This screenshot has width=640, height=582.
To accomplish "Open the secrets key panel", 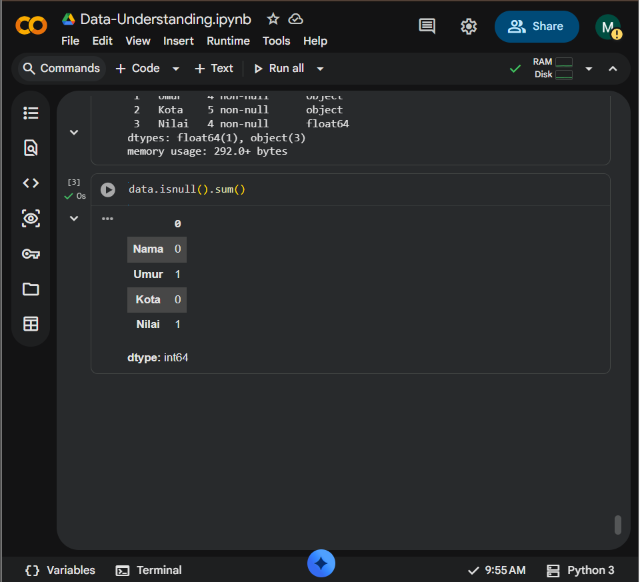I will click(31, 254).
